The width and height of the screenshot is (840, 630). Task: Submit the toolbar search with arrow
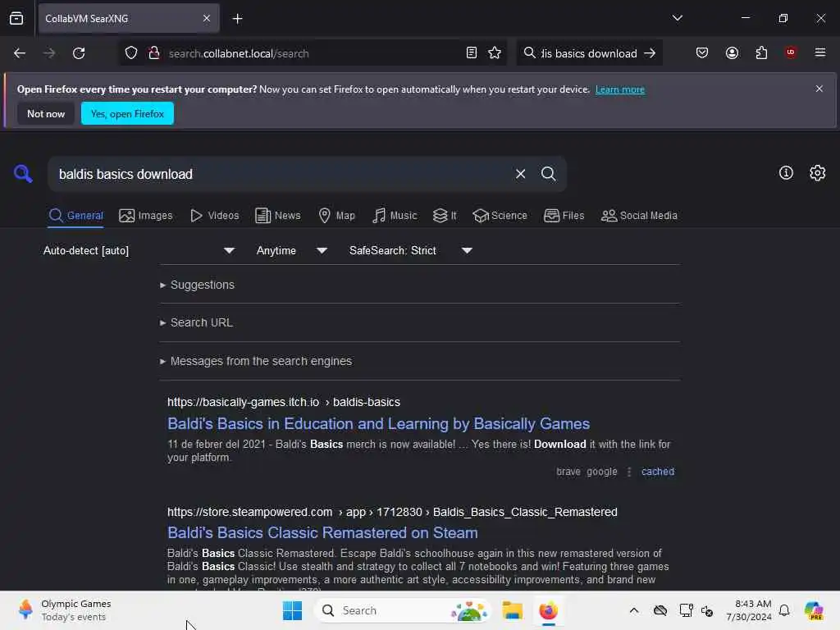tap(650, 53)
